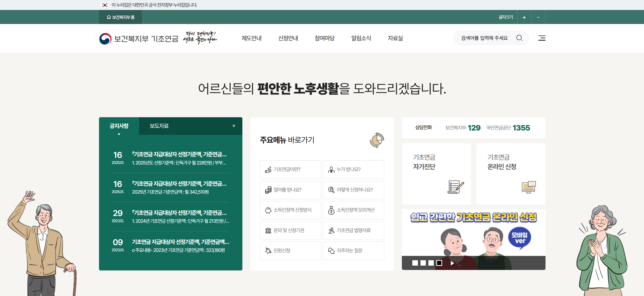The height and width of the screenshot is (296, 644).
Task: Select the second banner slide indicator
Action: pos(423,263)
